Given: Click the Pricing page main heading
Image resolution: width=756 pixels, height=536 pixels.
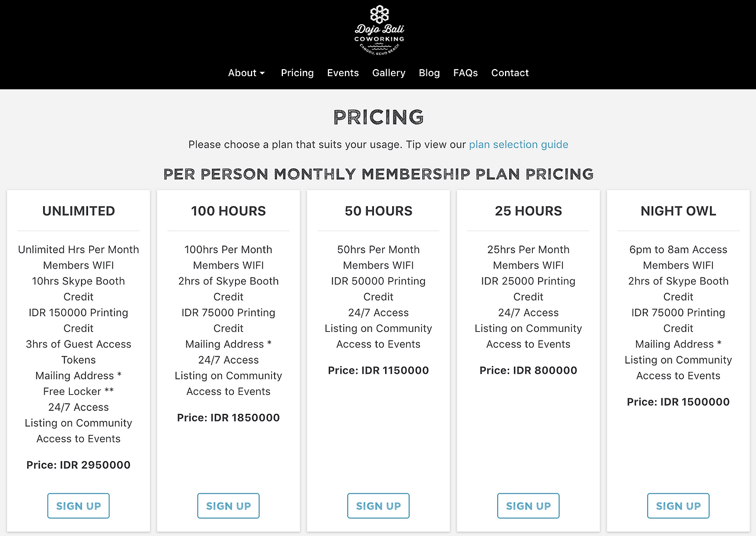Looking at the screenshot, I should tap(379, 117).
